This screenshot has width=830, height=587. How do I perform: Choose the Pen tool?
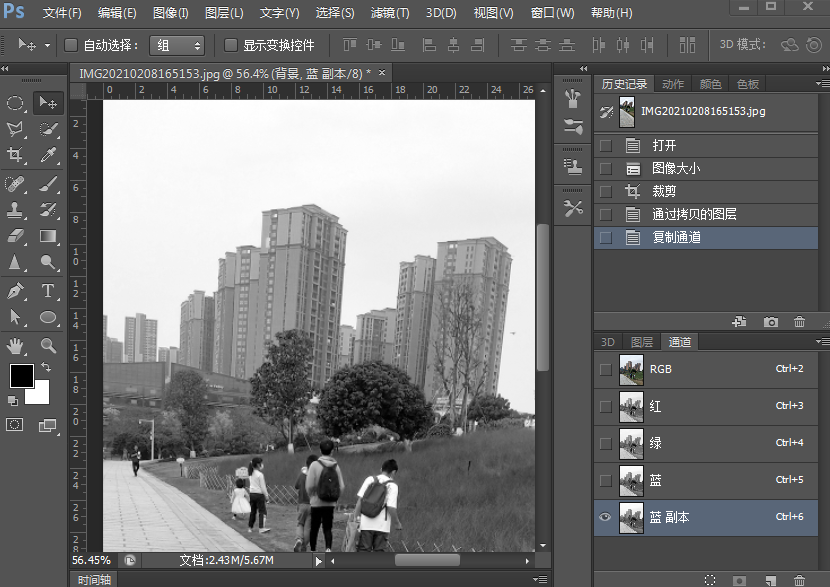click(x=15, y=290)
